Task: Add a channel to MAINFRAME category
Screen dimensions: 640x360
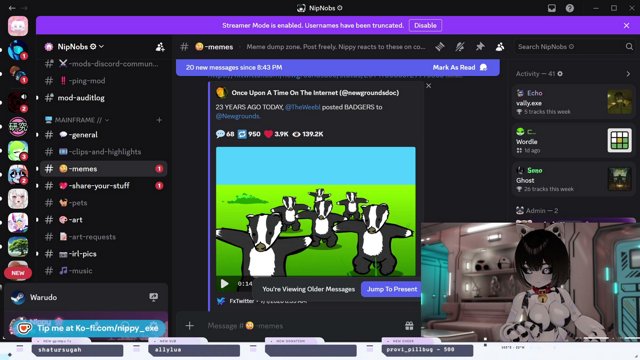Action: 159,120
